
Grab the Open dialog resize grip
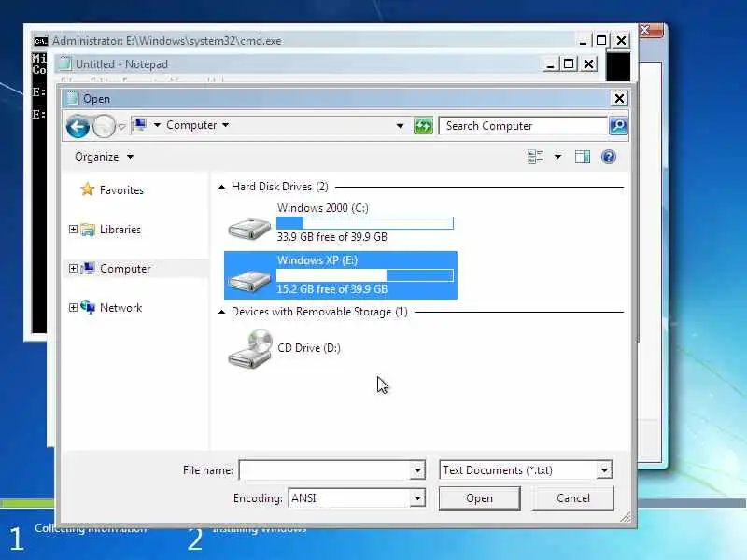(626, 517)
